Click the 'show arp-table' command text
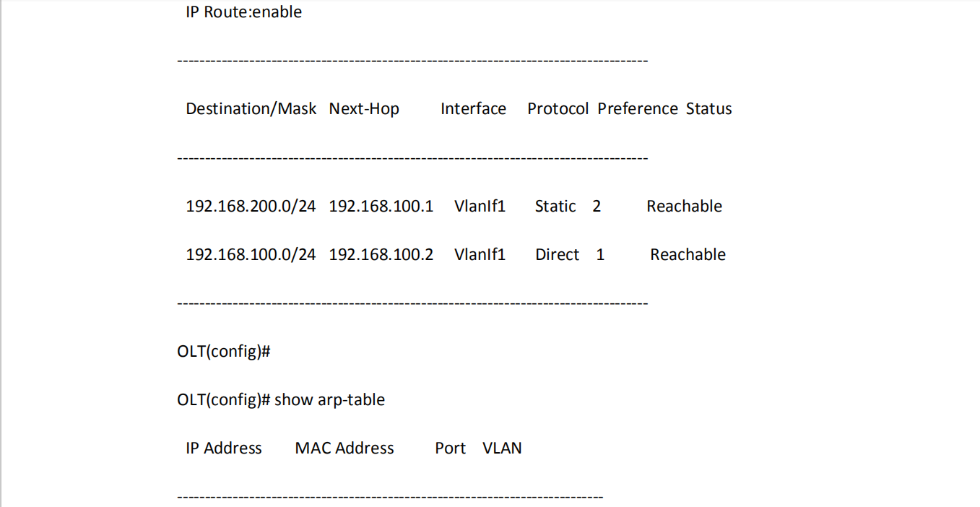The width and height of the screenshot is (980, 507). 329,400
